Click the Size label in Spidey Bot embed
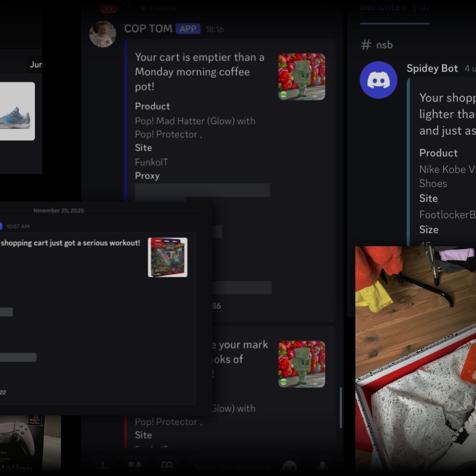This screenshot has height=476, width=476. coord(429,230)
